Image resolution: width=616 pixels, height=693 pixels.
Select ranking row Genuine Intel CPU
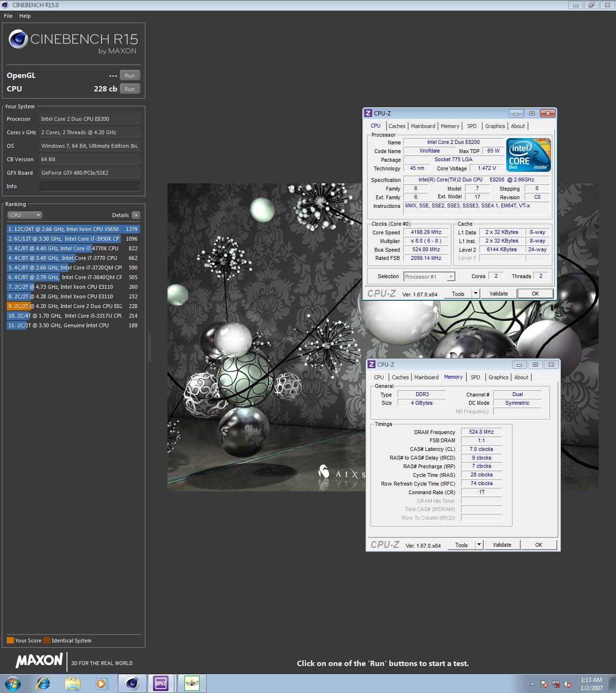click(73, 325)
